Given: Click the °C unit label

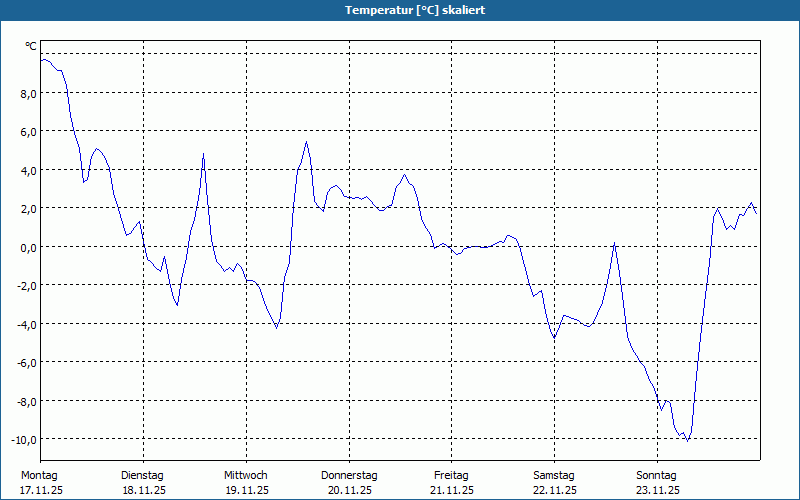Looking at the screenshot, I should (x=31, y=46).
